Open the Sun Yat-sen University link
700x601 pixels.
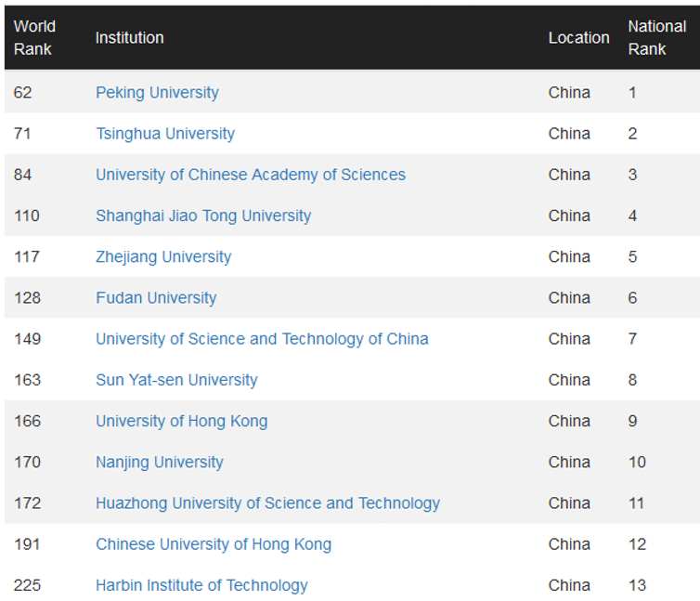click(176, 380)
